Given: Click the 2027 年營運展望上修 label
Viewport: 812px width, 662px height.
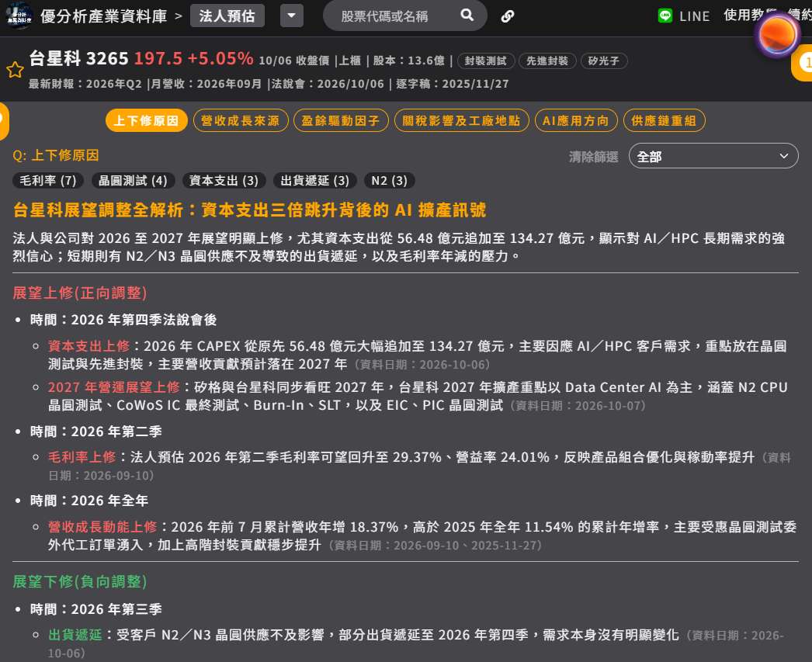Looking at the screenshot, I should point(114,387).
